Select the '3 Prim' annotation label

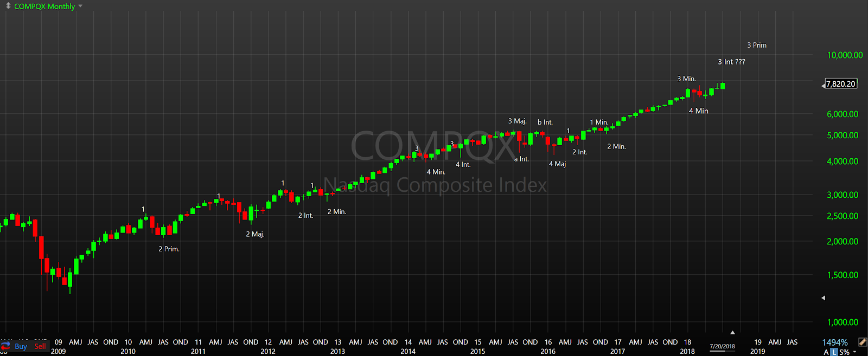pyautogui.click(x=757, y=45)
